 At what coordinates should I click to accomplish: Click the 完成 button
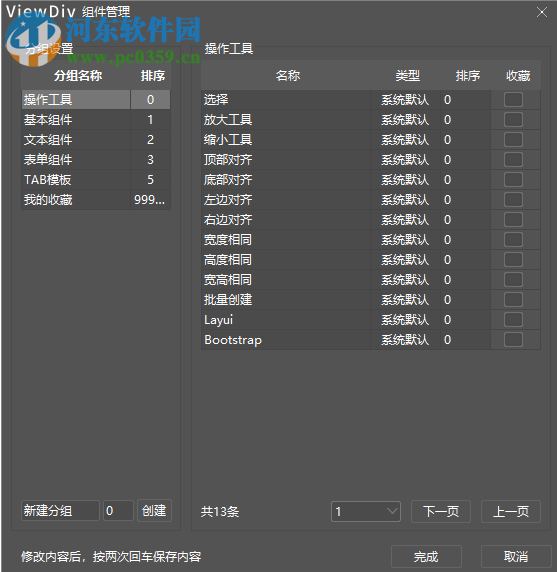click(x=426, y=557)
